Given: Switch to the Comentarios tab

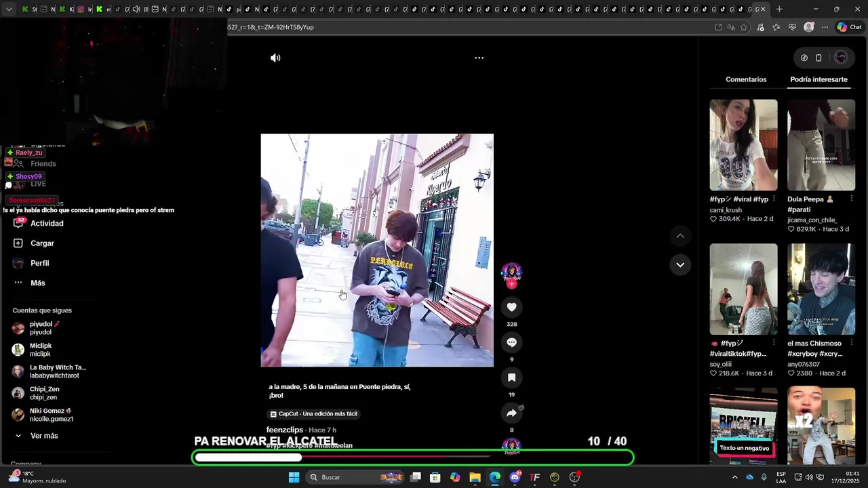Looking at the screenshot, I should coord(746,79).
